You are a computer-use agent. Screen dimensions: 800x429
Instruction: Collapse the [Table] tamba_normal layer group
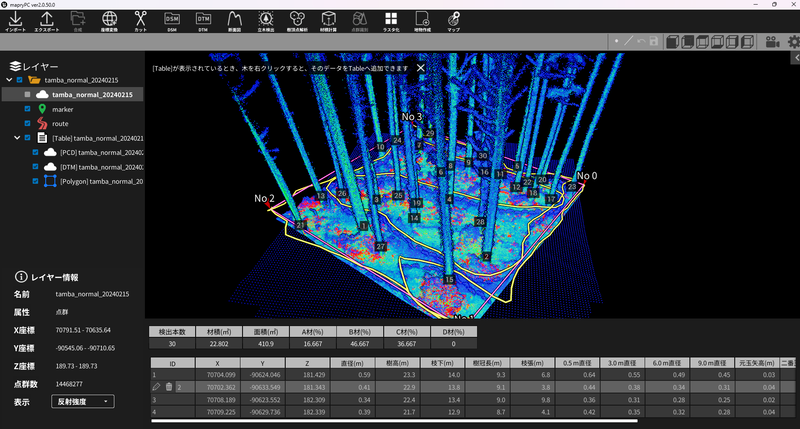(17, 138)
